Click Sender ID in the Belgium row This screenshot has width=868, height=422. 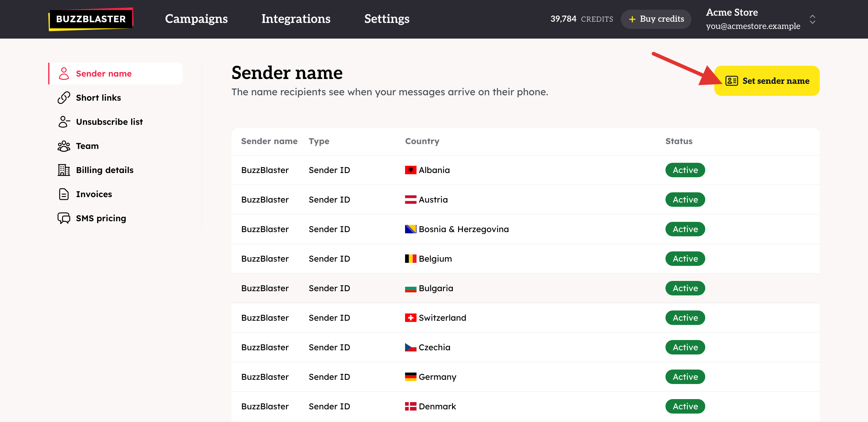click(329, 259)
